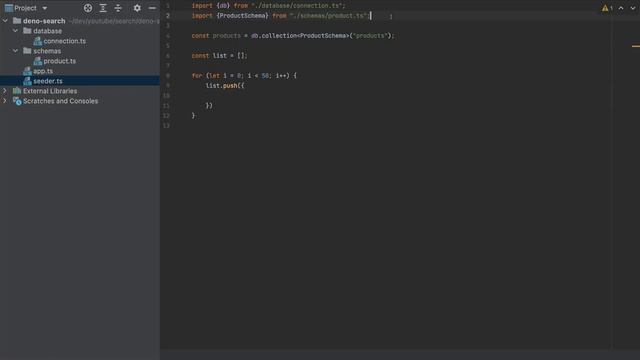Collapse all nodes in project tree
Image resolution: width=640 pixels, height=360 pixels.
coord(118,8)
